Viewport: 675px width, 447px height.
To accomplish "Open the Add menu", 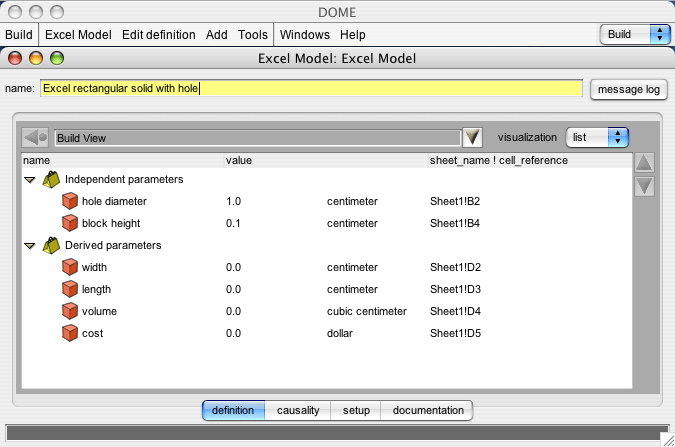I will click(217, 34).
